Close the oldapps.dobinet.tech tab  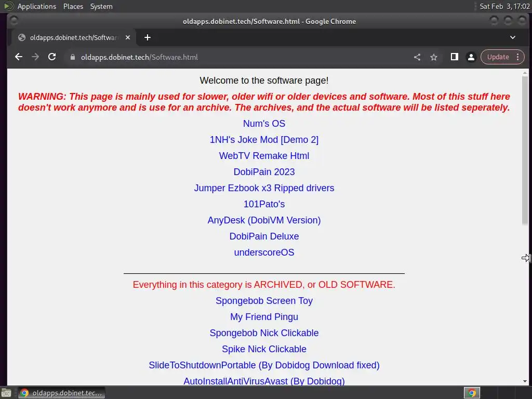pos(128,37)
